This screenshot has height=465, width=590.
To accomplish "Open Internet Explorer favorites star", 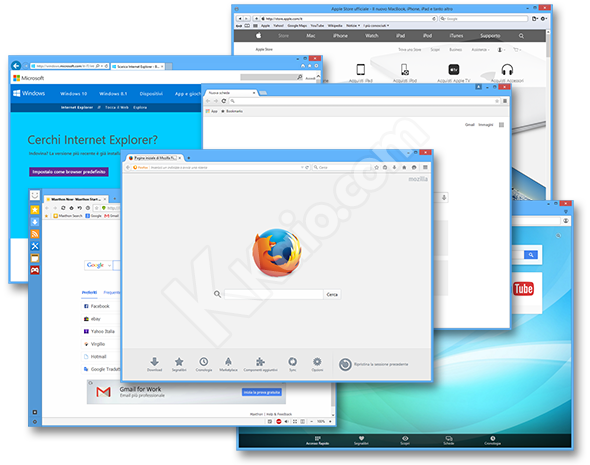I will coord(310,66).
